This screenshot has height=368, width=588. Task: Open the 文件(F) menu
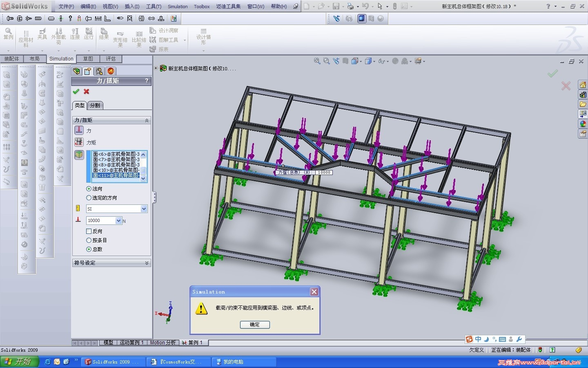tap(66, 7)
